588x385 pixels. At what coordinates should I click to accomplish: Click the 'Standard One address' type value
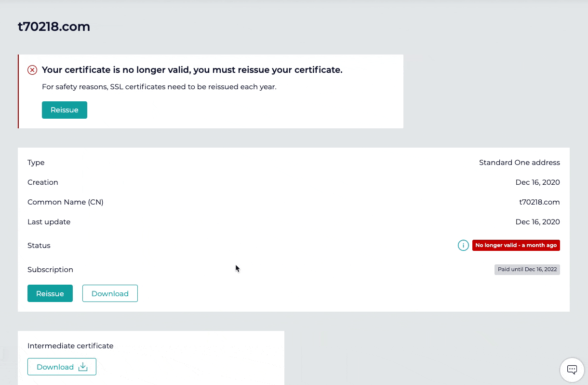point(519,163)
